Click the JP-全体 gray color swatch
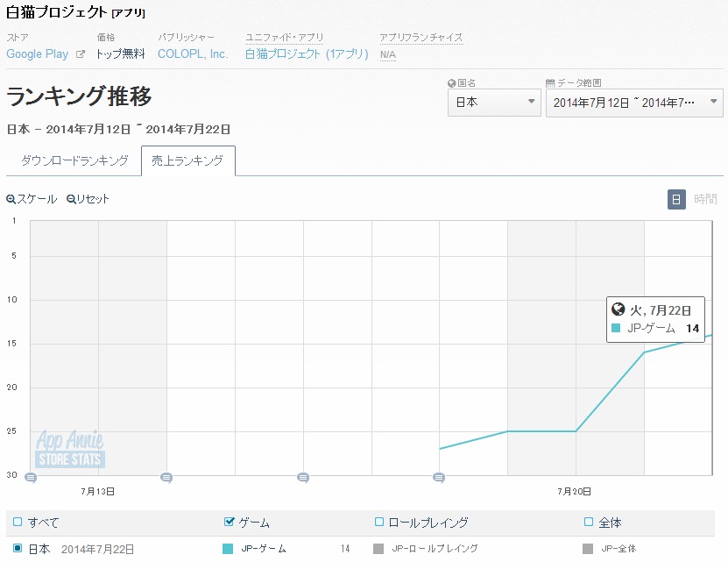The width and height of the screenshot is (728, 569). pos(588,549)
